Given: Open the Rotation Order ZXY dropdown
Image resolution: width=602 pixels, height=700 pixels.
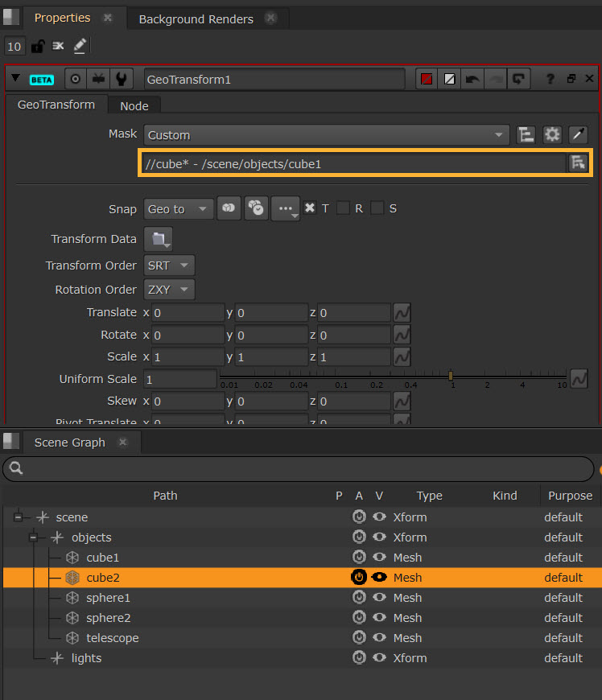Looking at the screenshot, I should coord(169,290).
